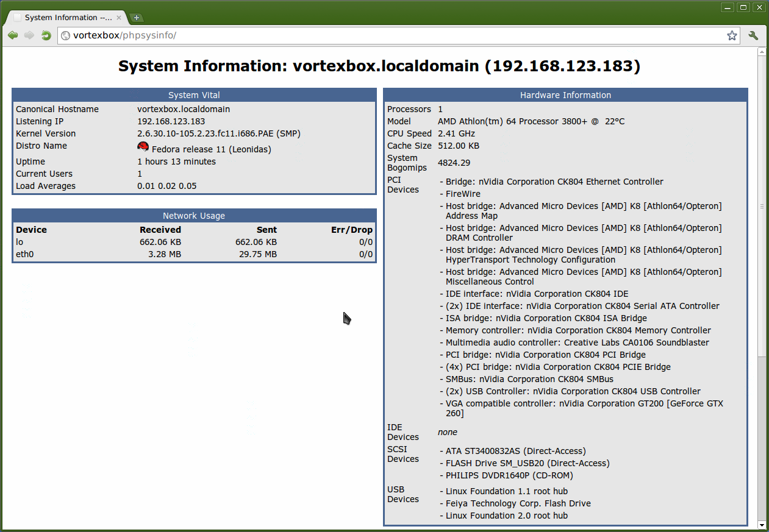Viewport: 769px width, 532px height.
Task: Select the hostname value vortexbox.localdomain in System Vital
Action: point(184,109)
